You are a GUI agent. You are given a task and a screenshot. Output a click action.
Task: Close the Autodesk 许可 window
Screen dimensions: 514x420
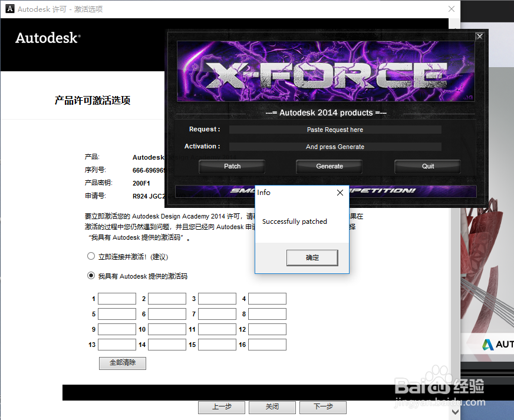point(452,9)
